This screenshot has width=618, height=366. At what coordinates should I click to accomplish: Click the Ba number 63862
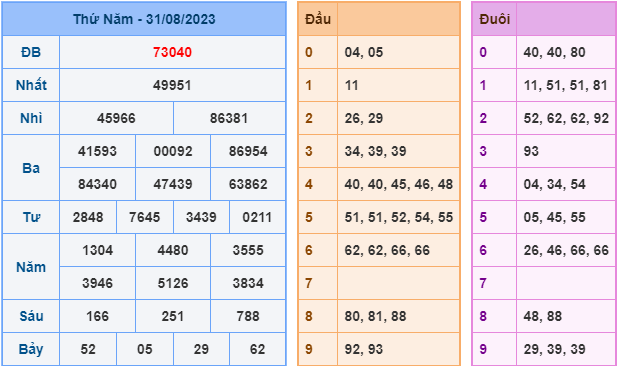click(248, 184)
